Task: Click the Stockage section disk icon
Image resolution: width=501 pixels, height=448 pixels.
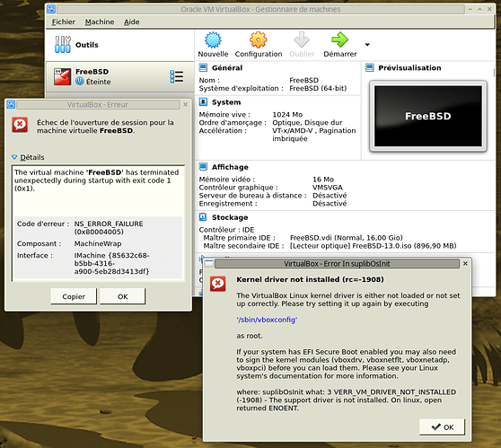Action: 203,217
